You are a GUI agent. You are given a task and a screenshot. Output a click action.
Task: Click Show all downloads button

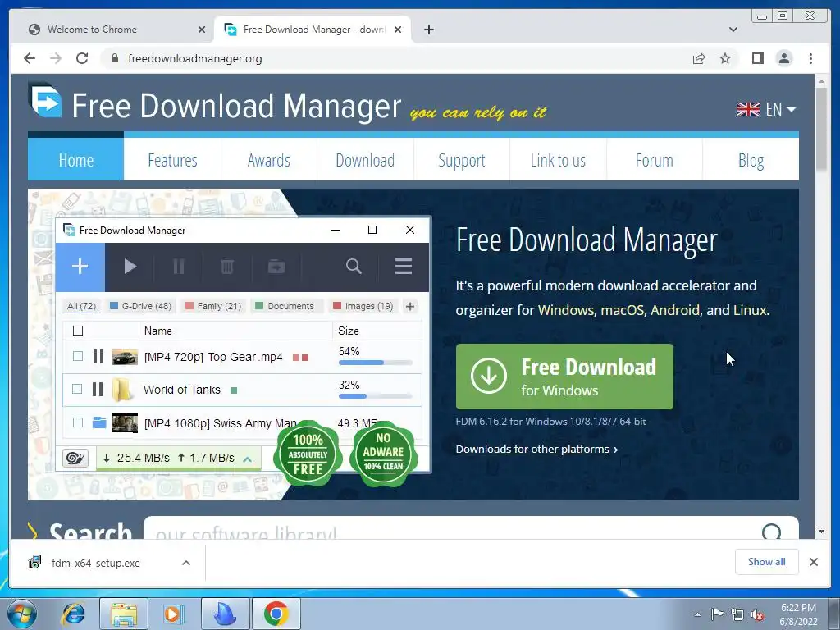coord(767,561)
